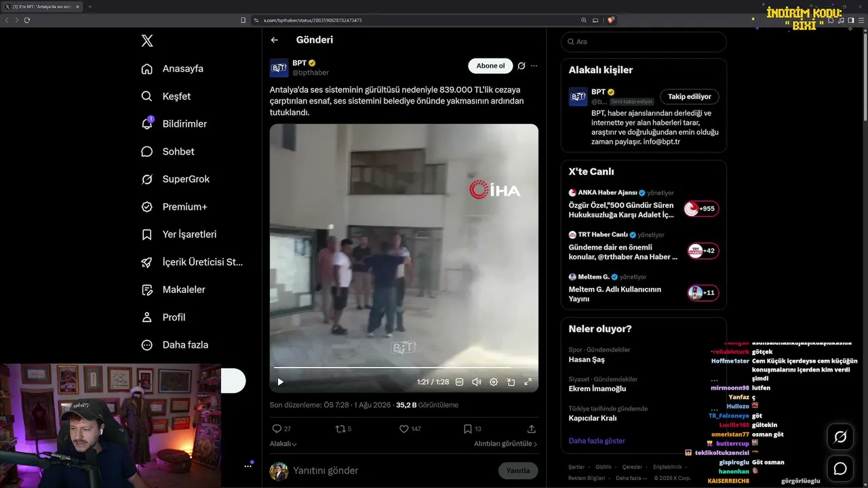Open Yer İşaretleri bookmarks icon

pos(146,235)
